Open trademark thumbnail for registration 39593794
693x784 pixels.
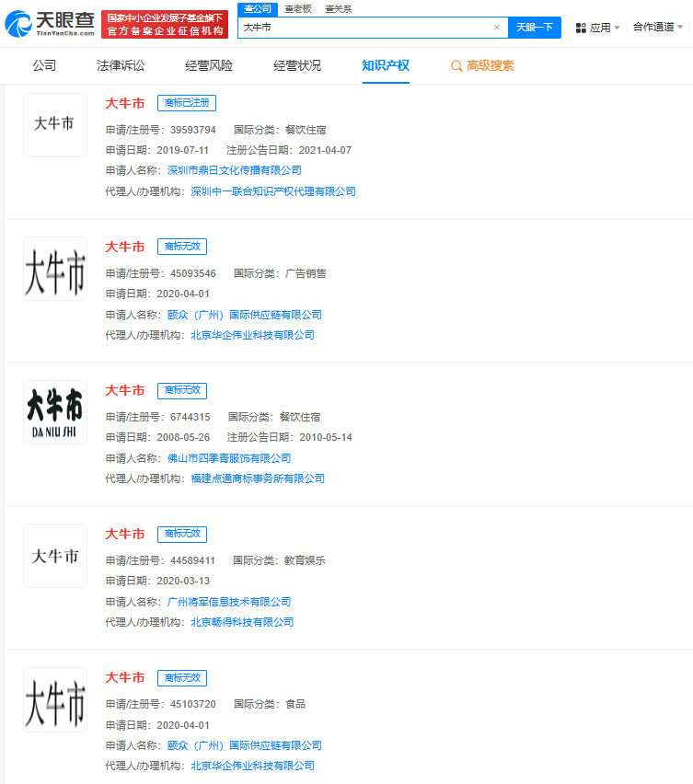(55, 125)
